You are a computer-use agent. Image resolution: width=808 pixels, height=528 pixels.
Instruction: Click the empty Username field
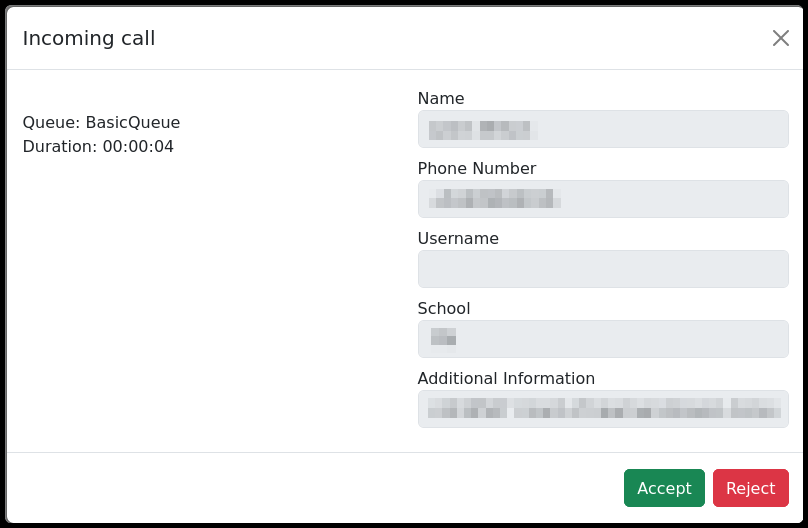coord(603,269)
